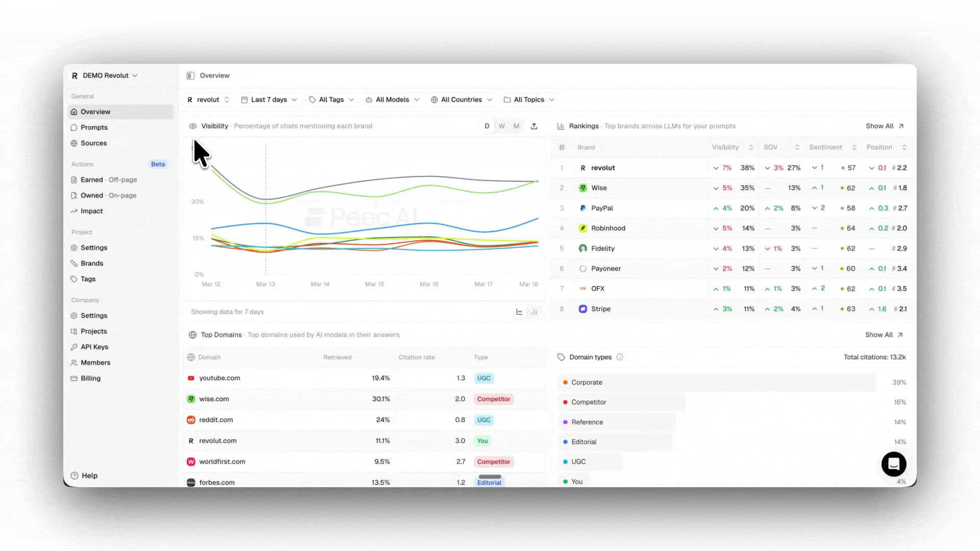
Task: Click the worldfirst.com favicon
Action: coord(191,462)
